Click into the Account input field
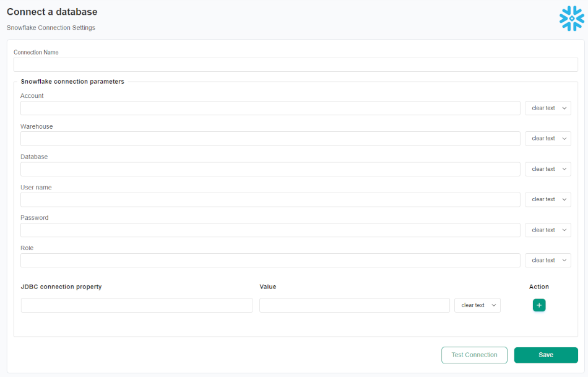588x377 pixels. tap(270, 108)
